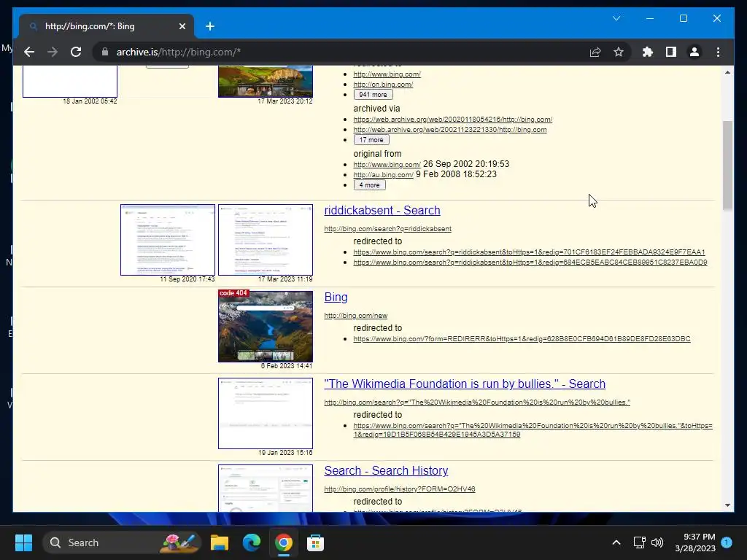
Task: Close the http://bing.com/*: Bing tab
Action: 182,26
